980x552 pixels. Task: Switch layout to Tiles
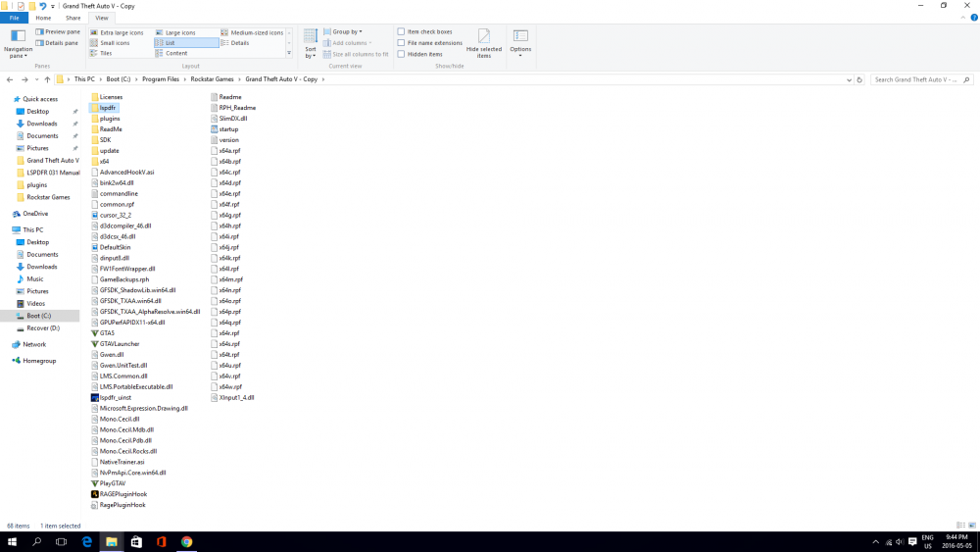(101, 53)
